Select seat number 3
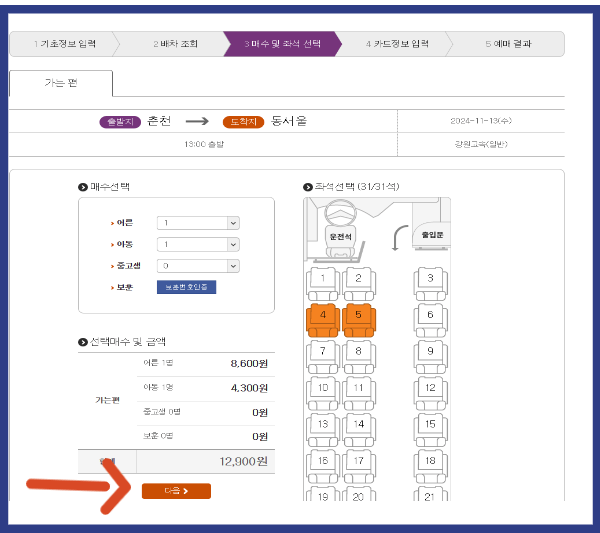Screen dimensions: 600x533 [x=430, y=284]
